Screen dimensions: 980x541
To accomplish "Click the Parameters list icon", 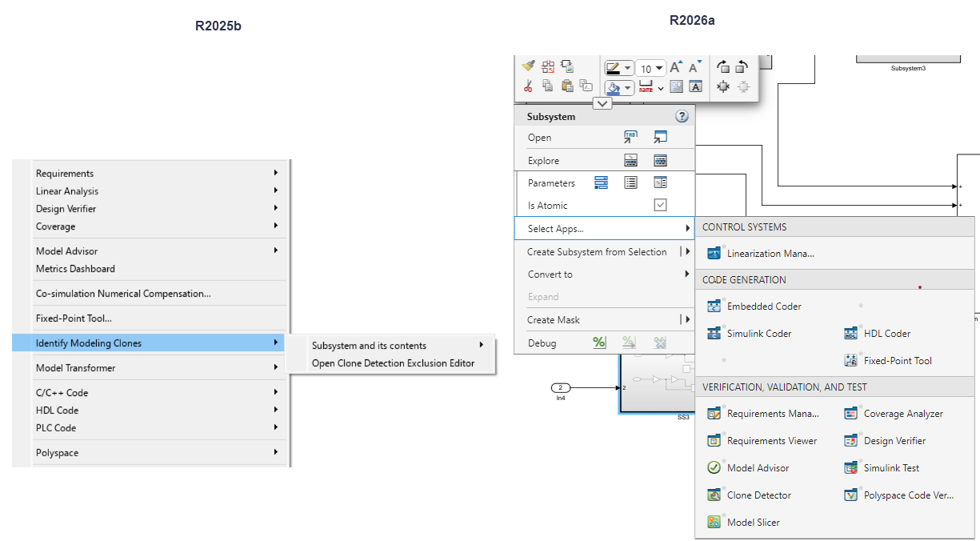I will pyautogui.click(x=630, y=182).
